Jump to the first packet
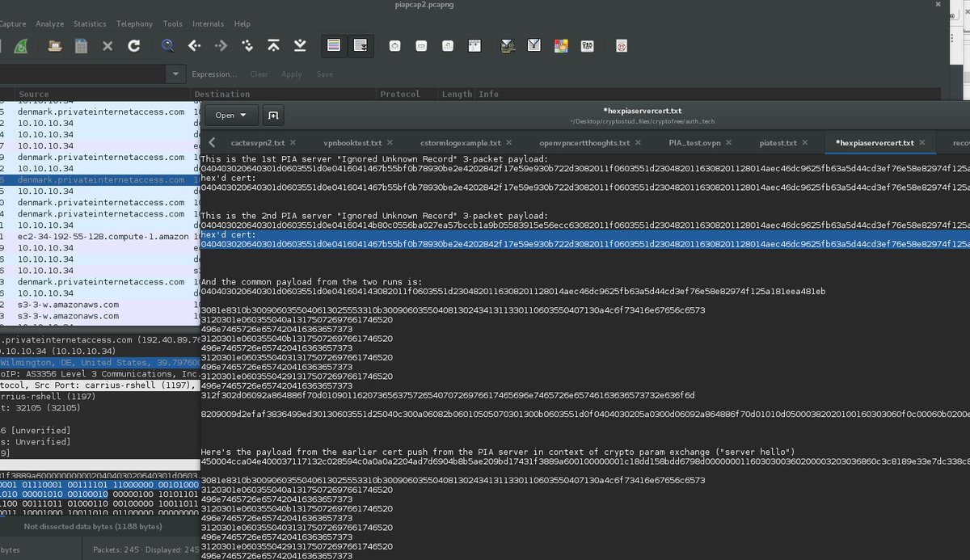This screenshot has height=560, width=970. pyautogui.click(x=273, y=46)
